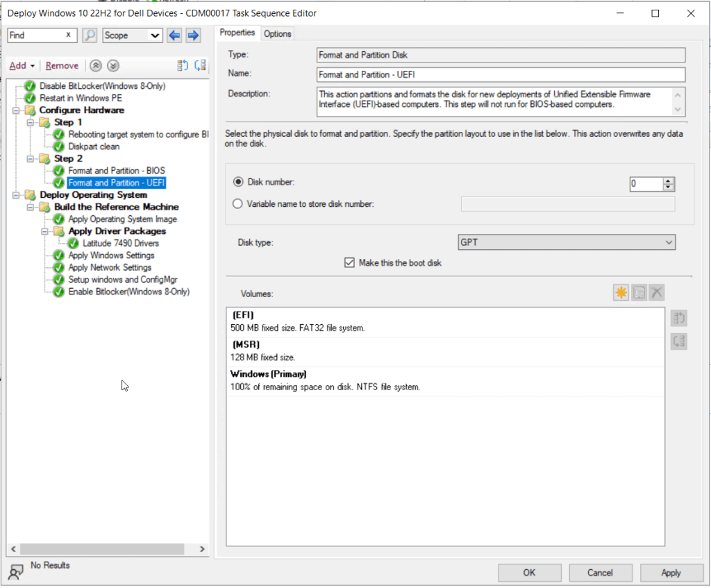Switch to the Options tab

(277, 33)
